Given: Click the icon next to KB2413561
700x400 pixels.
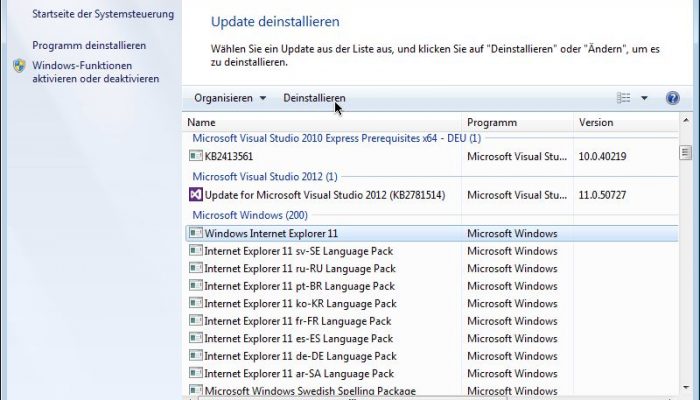Looking at the screenshot, I should (x=196, y=155).
